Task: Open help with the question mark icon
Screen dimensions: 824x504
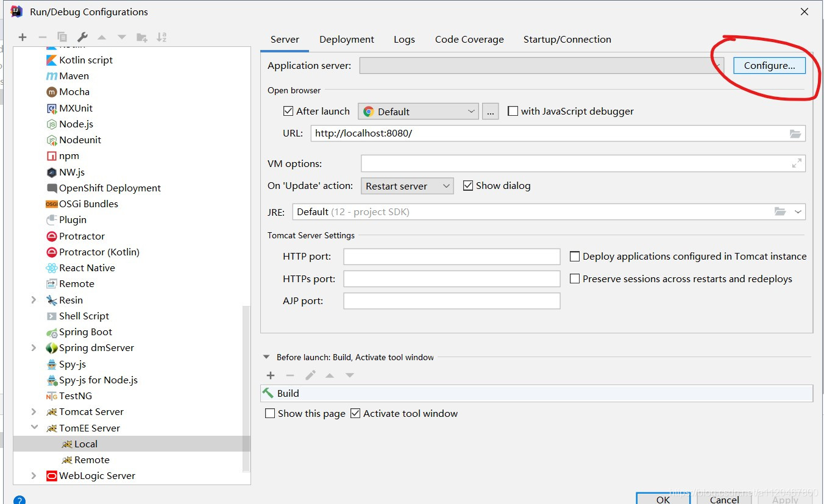Action: [19, 500]
